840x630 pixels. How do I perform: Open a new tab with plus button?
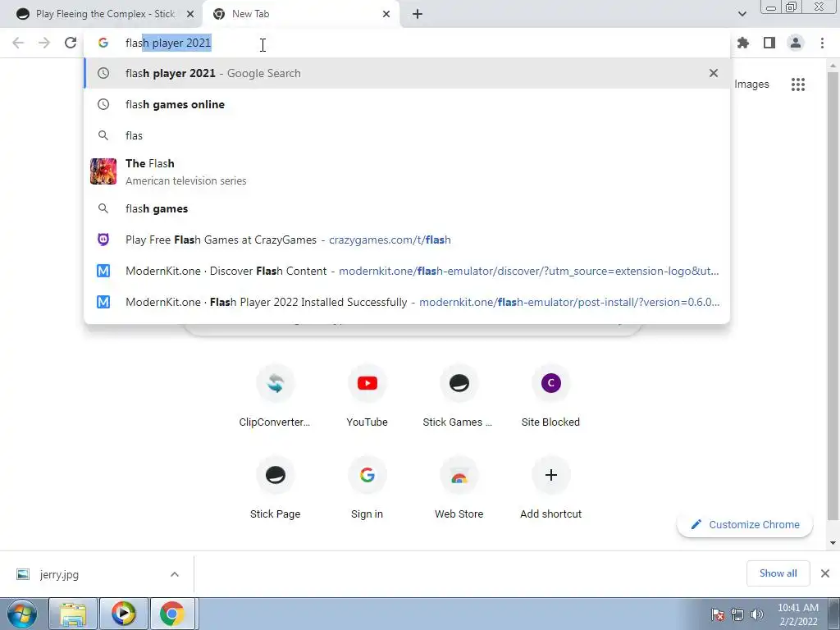[418, 14]
